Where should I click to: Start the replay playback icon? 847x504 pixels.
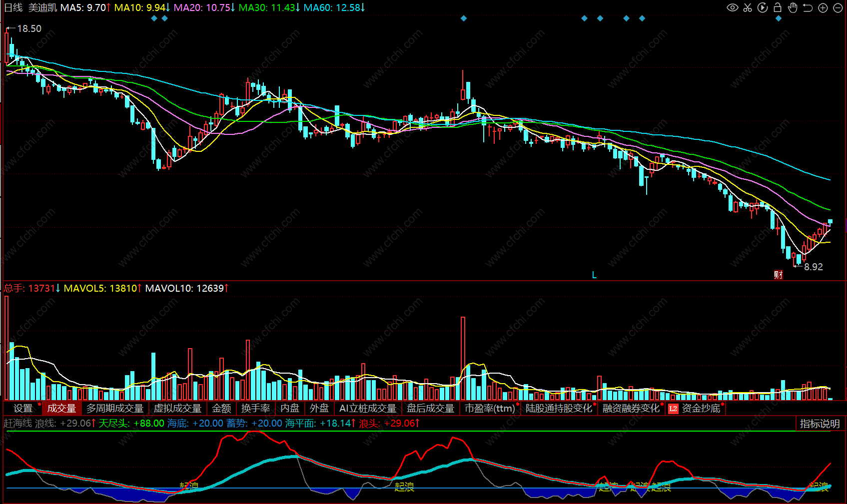763,7
